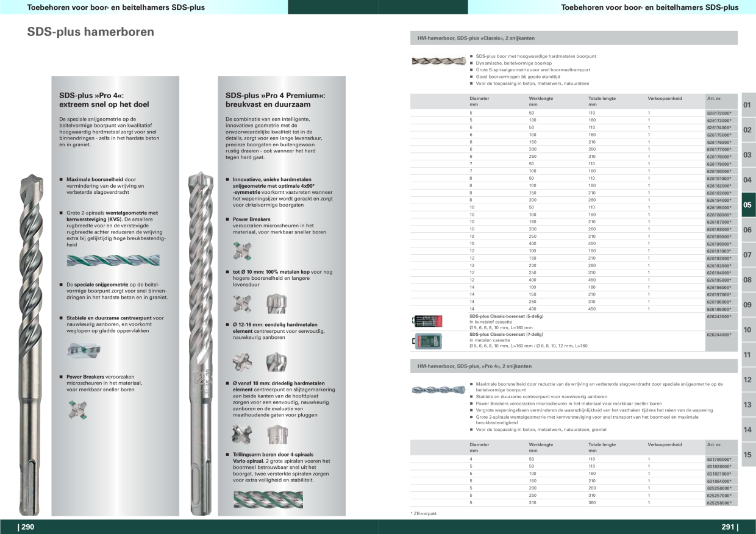The height and width of the screenshot is (534, 756).
Task: Open chapter tab 11
Action: coord(747,355)
